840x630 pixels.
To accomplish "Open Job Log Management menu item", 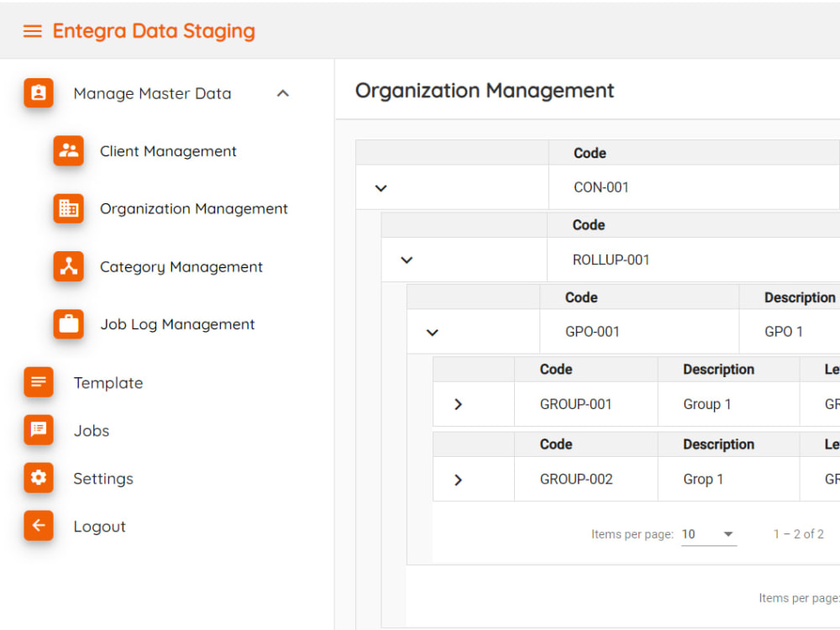I will click(177, 324).
